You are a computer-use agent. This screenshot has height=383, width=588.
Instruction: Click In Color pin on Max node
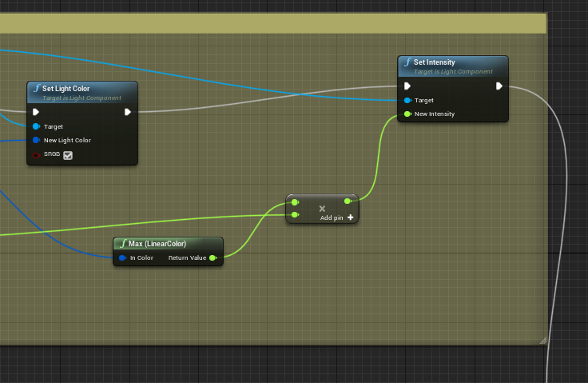(x=122, y=257)
